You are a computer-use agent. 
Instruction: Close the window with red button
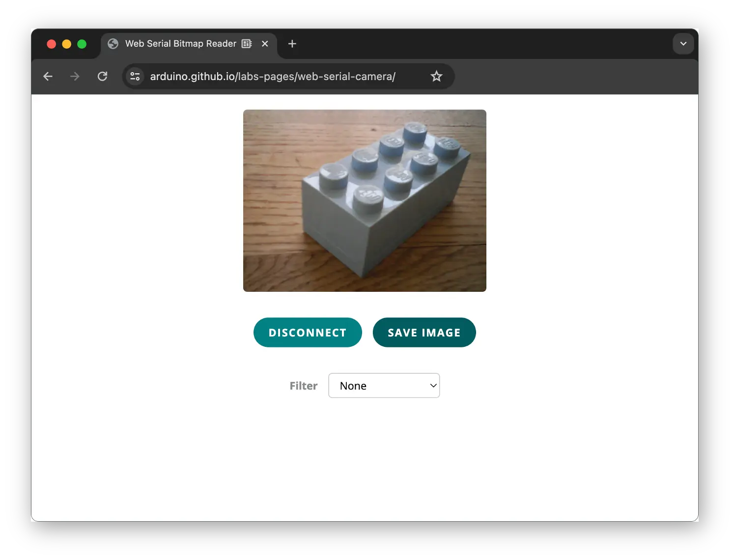pos(51,44)
